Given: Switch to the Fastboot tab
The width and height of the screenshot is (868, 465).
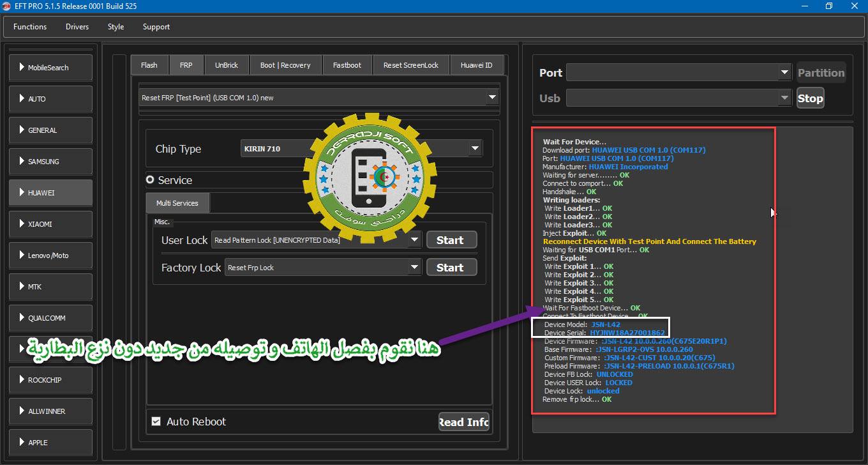Looking at the screenshot, I should [347, 65].
